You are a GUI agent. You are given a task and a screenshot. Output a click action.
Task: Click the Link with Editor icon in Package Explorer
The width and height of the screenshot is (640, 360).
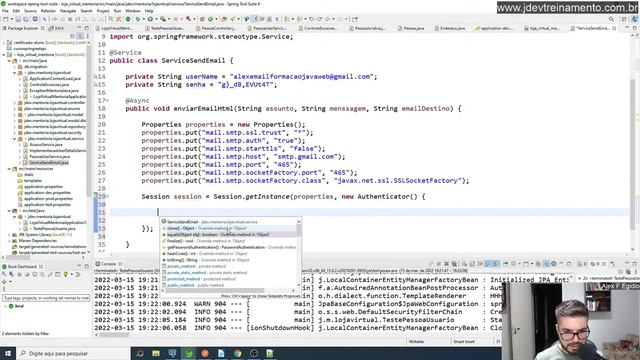click(x=80, y=36)
